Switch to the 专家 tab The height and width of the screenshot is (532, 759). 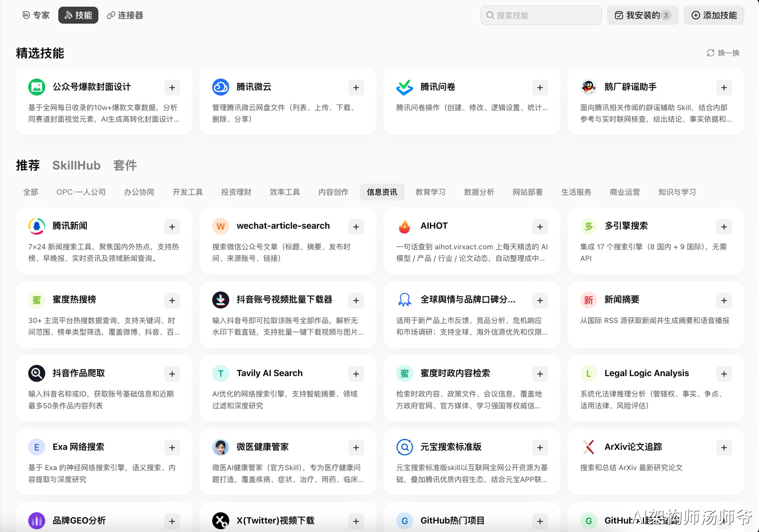36,15
